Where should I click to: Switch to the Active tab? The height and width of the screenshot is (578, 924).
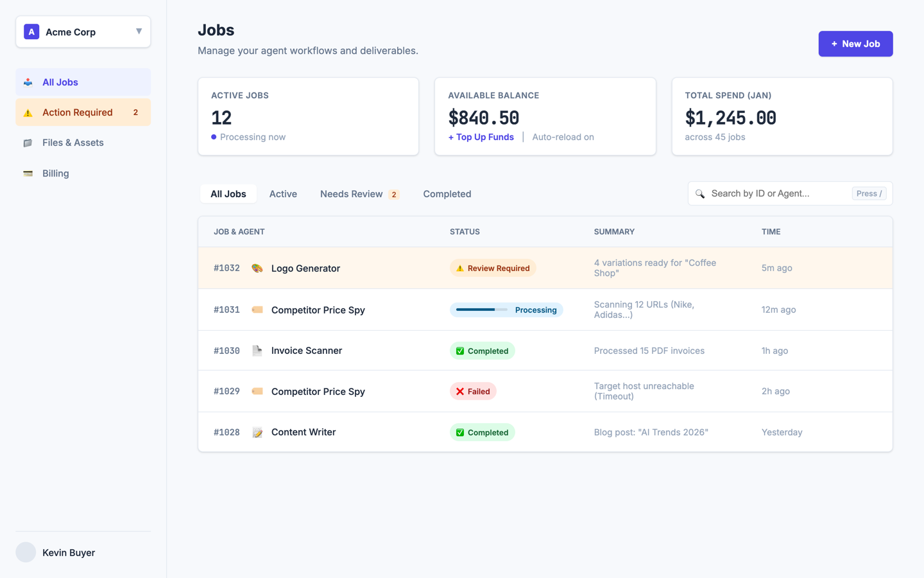283,193
